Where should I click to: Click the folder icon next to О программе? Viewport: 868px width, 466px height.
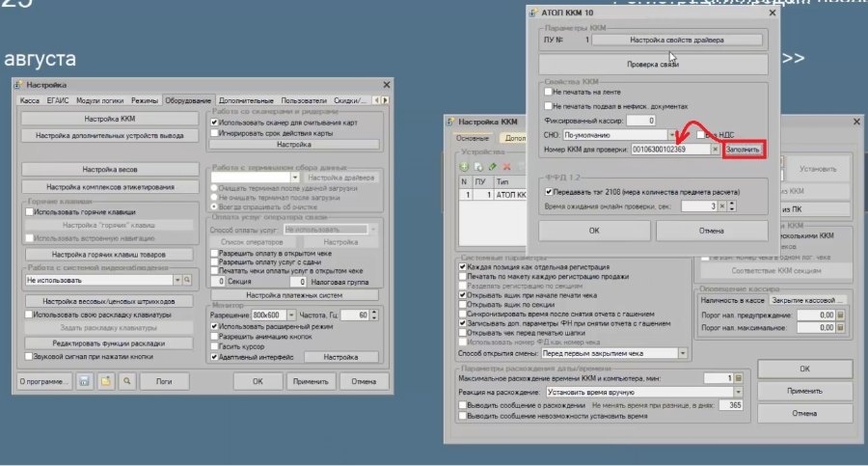point(105,381)
